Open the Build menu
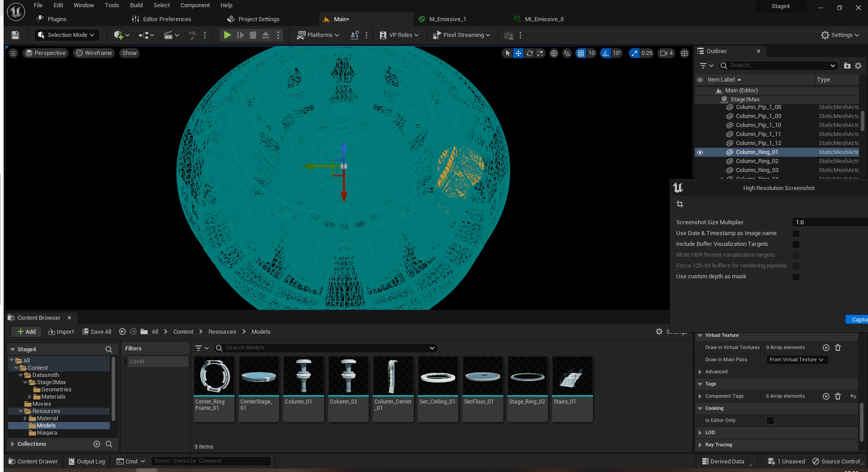The image size is (868, 472). click(x=136, y=5)
